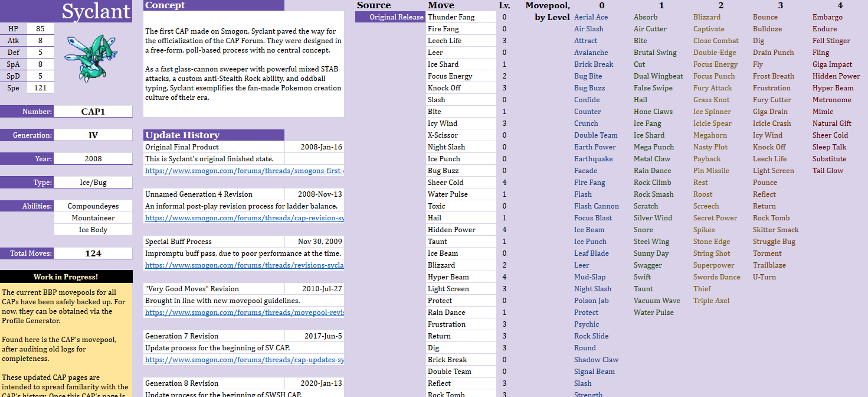The height and width of the screenshot is (397, 868).
Task: Select the date 2010-Jul-27
Action: [x=315, y=289]
